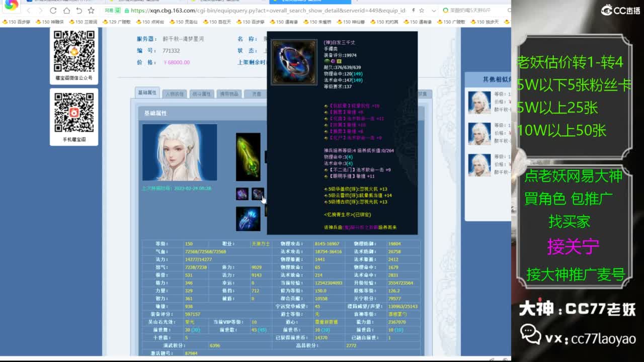Click the 法术攻击 value 18754-36416
The height and width of the screenshot is (362, 644).
click(328, 251)
